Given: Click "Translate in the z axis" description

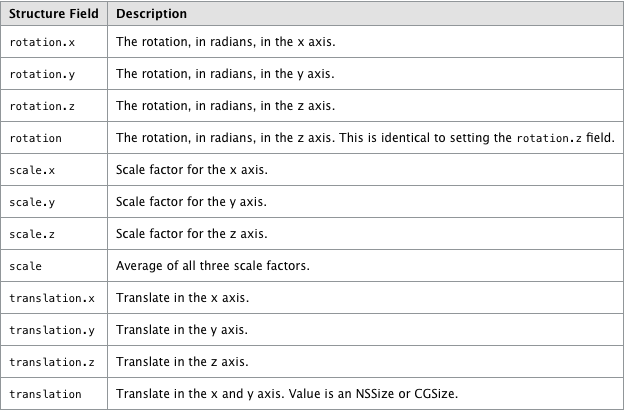Looking at the screenshot, I should point(182,362).
